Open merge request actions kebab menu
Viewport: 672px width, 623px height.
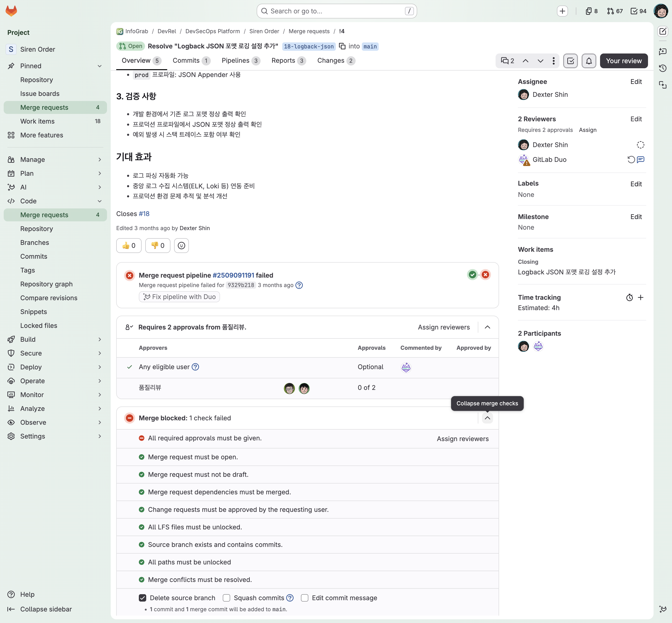tap(554, 61)
